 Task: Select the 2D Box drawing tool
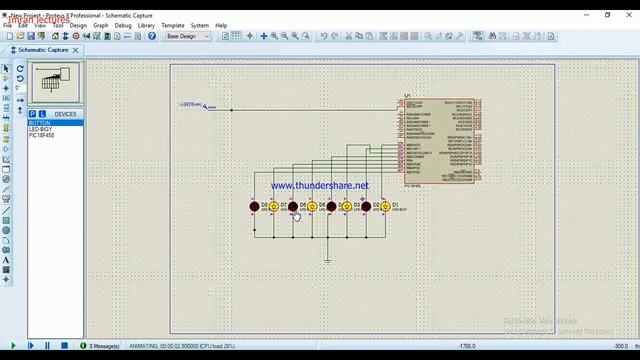[x=6, y=220]
